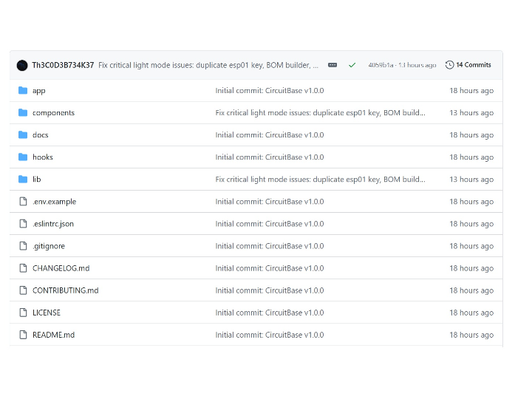Screen dimensions: 532x399
Task: Expand the commit message ellipsis button
Action: click(x=332, y=65)
